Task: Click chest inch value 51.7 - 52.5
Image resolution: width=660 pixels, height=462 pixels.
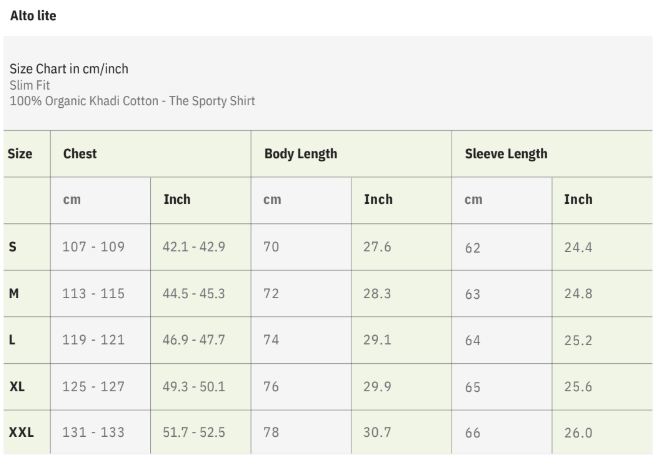Action: point(194,433)
